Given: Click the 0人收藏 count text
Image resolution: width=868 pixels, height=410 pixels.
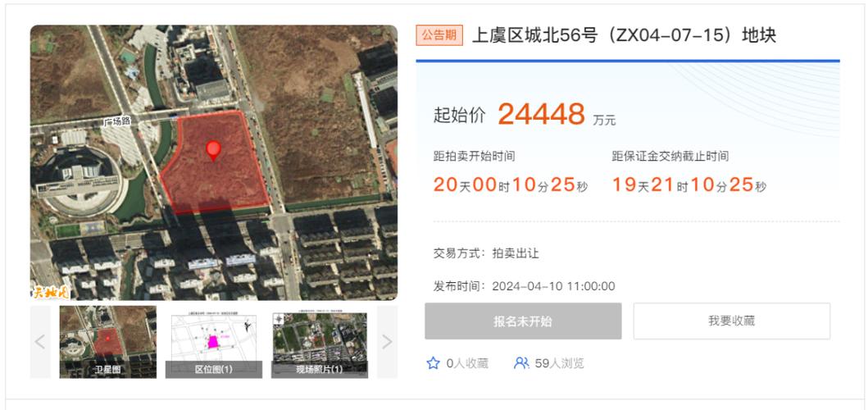Looking at the screenshot, I should click(467, 363).
